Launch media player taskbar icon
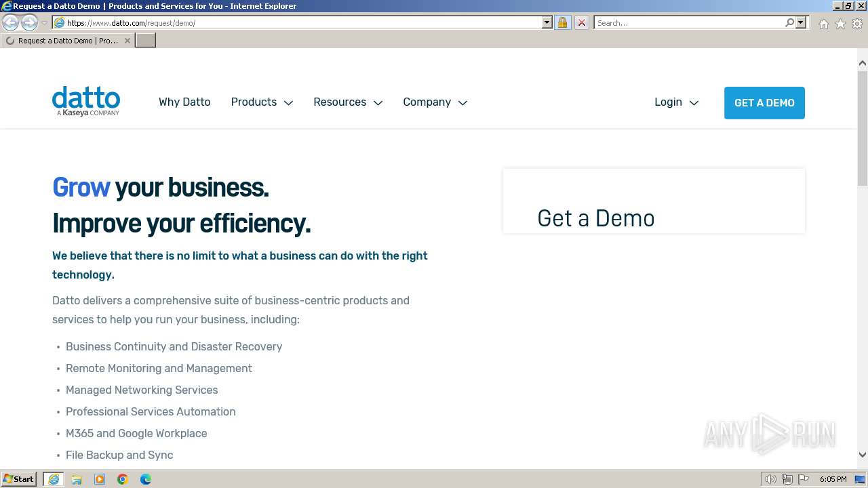 click(x=100, y=479)
